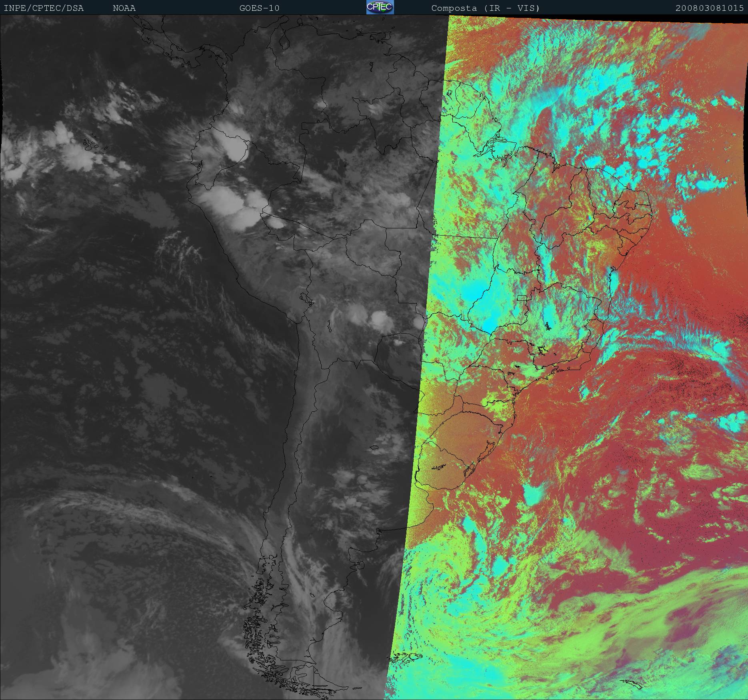Click the NOAA label in the header
This screenshot has height=700, width=748.
(124, 8)
